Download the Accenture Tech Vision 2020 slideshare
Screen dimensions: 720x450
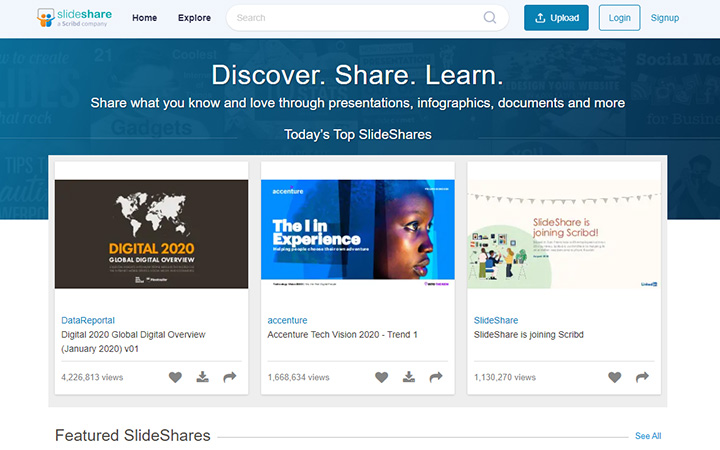click(409, 377)
